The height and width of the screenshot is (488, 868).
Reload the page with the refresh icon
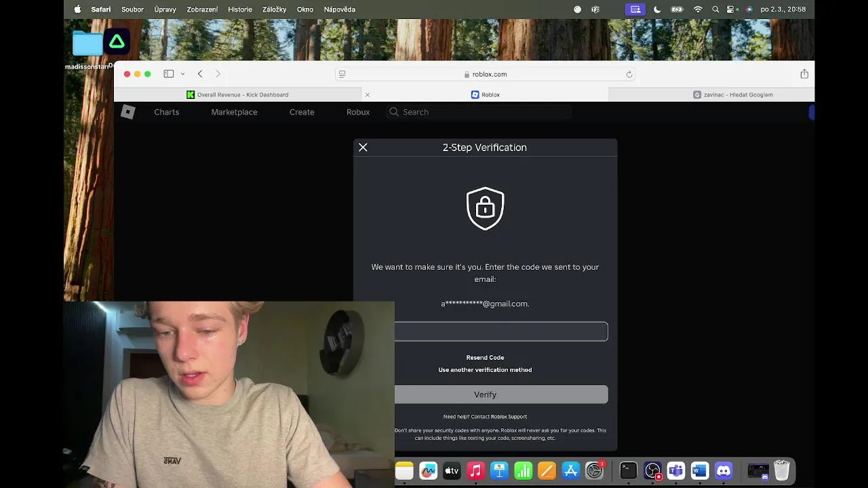629,74
